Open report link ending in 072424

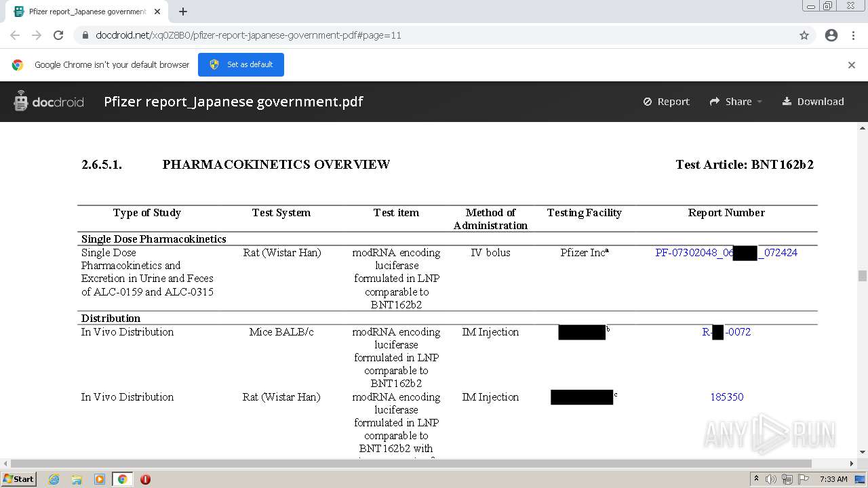pos(778,253)
